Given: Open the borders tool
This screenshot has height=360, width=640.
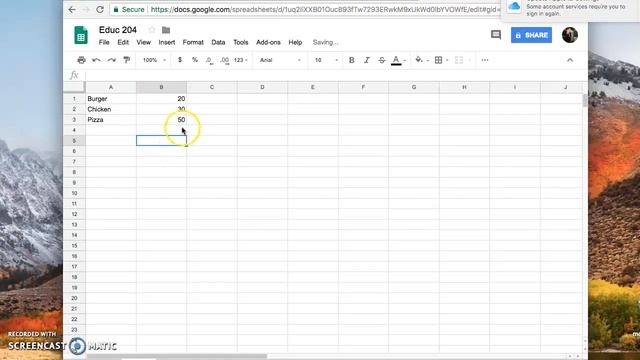Looking at the screenshot, I should tap(438, 60).
